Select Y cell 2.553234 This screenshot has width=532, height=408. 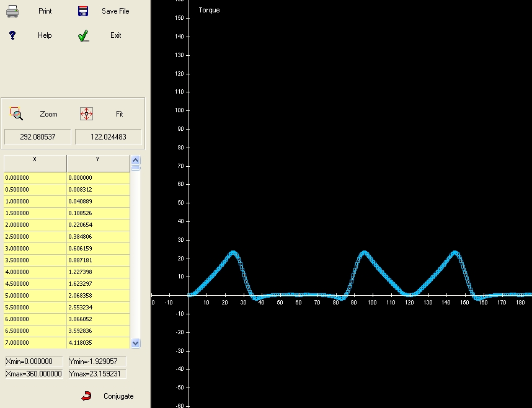click(98, 308)
